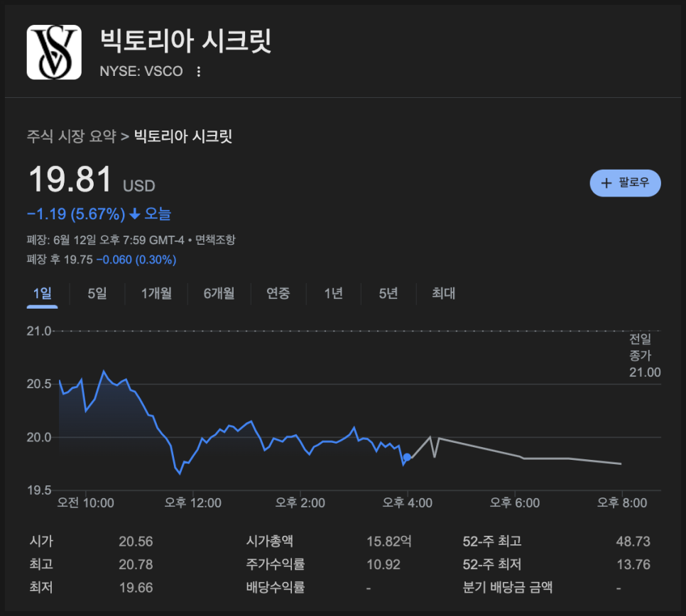Click the 전일 종가 21.00 label

[x=644, y=356]
